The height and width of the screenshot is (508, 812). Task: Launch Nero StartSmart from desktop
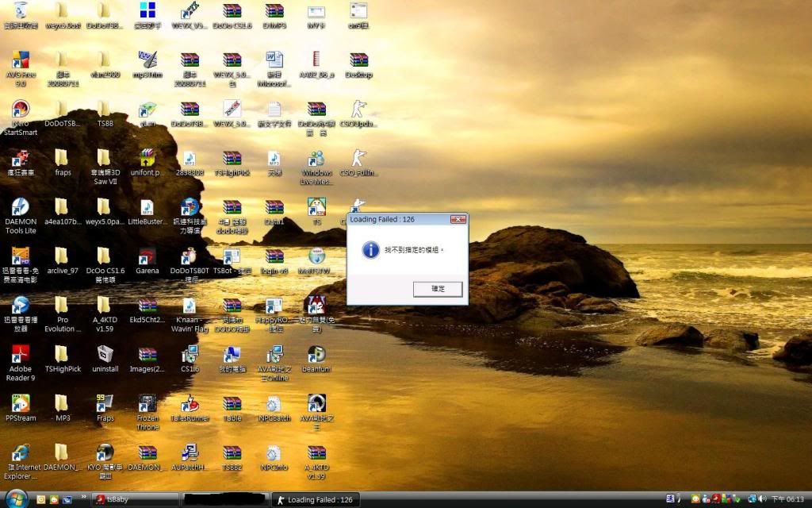[20, 110]
